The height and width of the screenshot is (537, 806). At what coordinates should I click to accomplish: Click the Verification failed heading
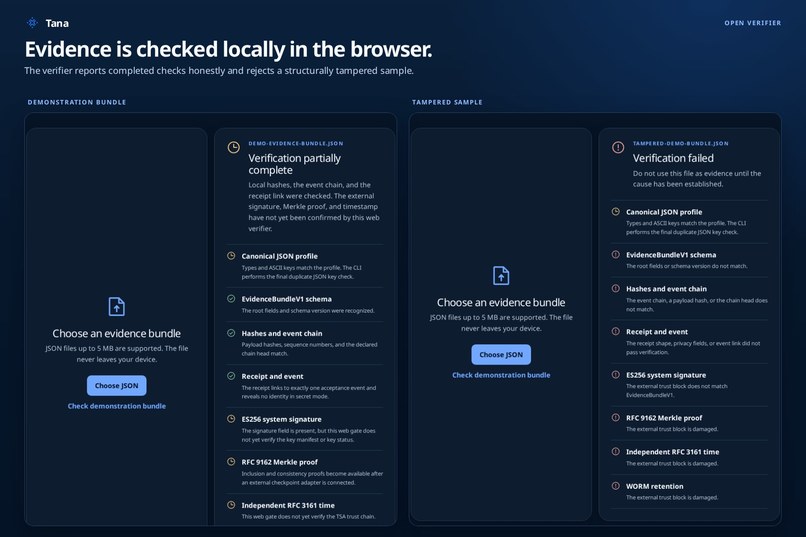[673, 158]
